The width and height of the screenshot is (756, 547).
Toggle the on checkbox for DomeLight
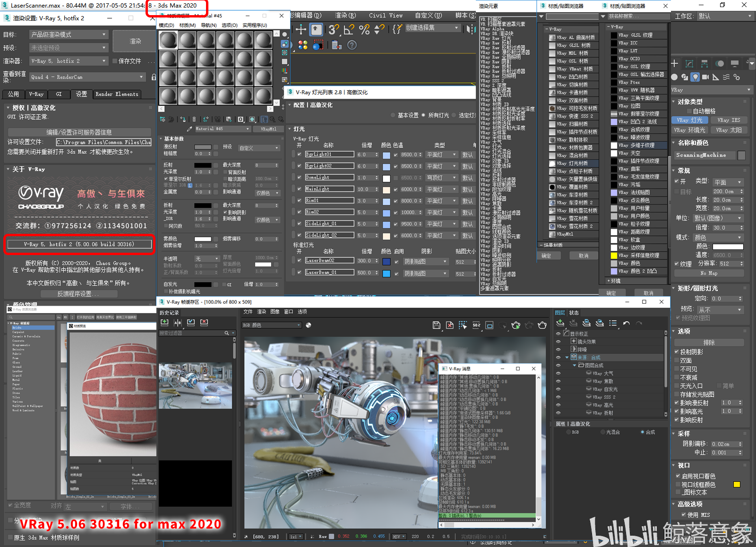tap(299, 178)
